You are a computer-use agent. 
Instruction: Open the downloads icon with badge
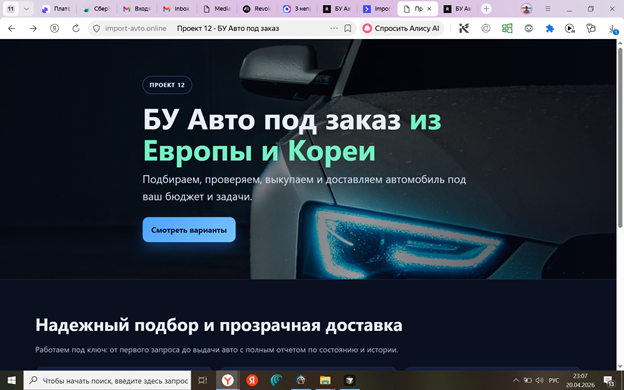613,29
